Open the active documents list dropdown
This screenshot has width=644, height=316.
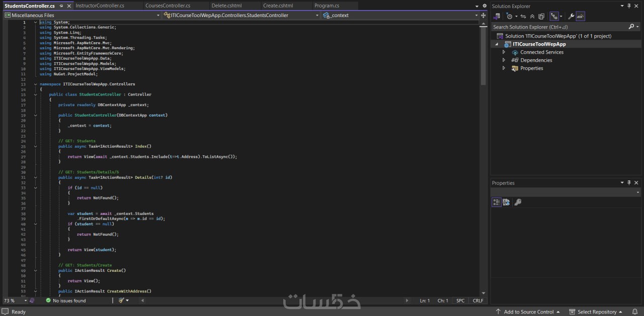(477, 6)
